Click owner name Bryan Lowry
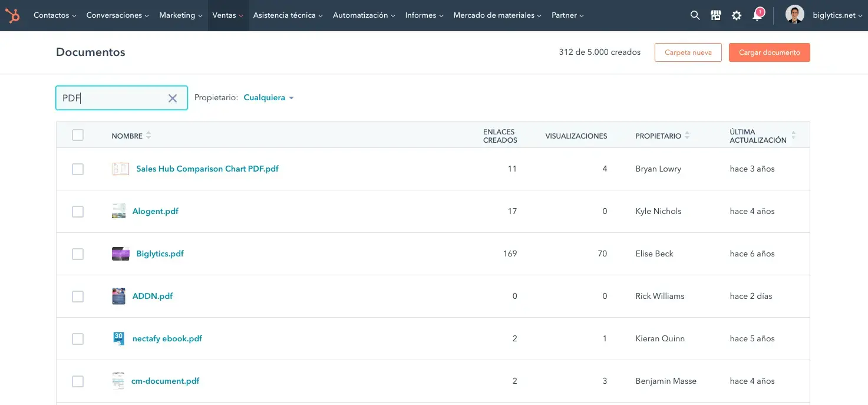This screenshot has height=405, width=868. [658, 169]
